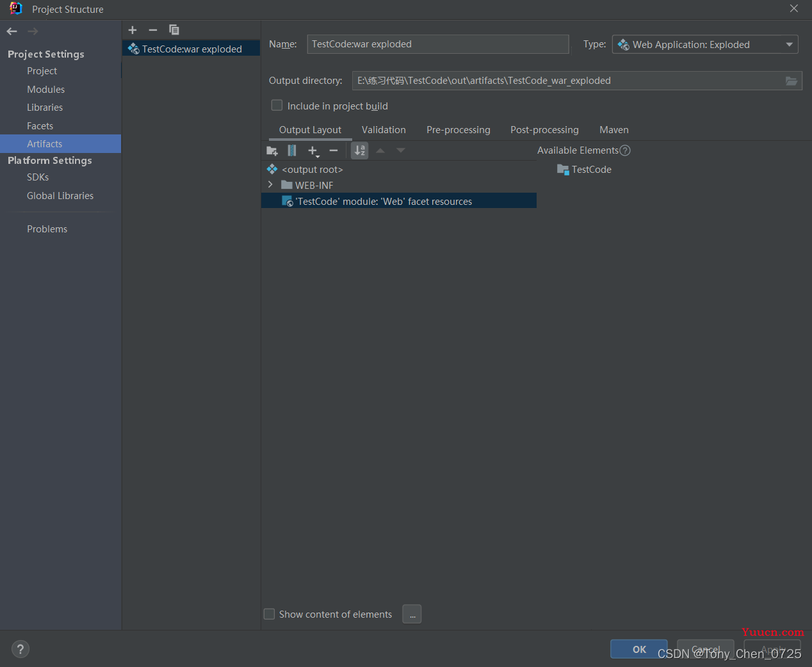
Task: Browse for output directory folder
Action: pyautogui.click(x=792, y=81)
